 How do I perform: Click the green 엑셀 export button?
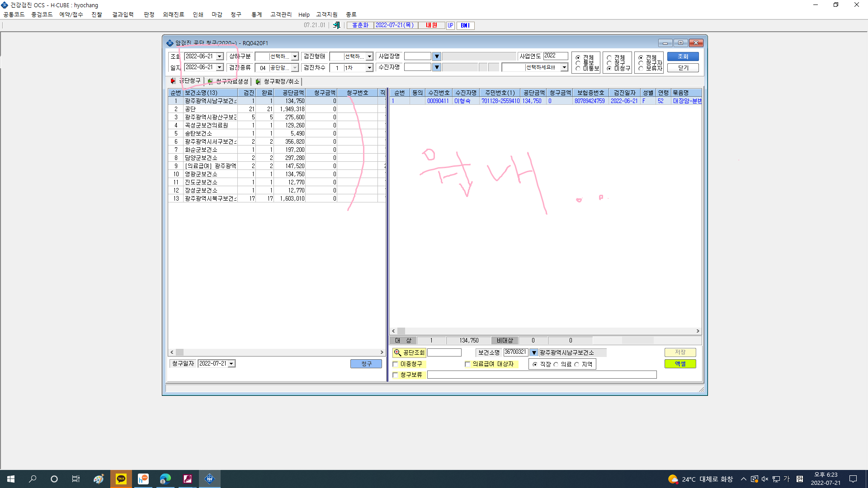[680, 364]
